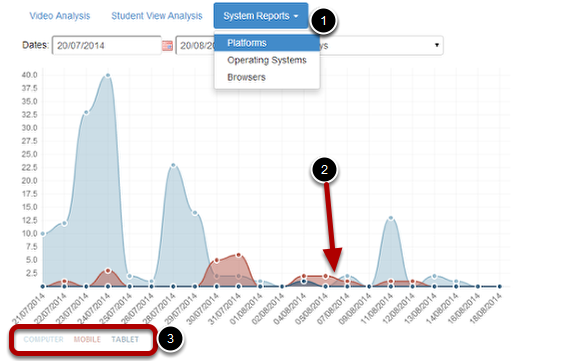Open the System Reports dropdown button
The height and width of the screenshot is (361, 580).
pyautogui.click(x=261, y=16)
